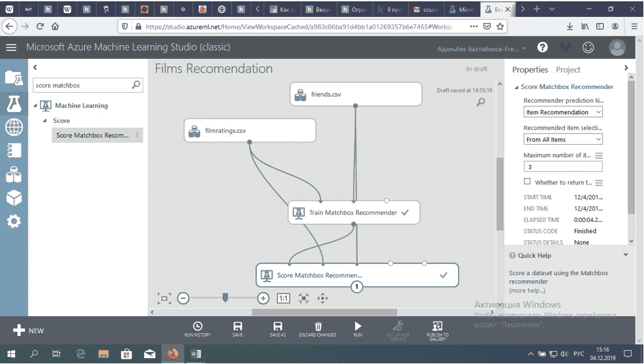Screen dimensions: 644x364
Task: Click the Score Matchbox output port 1
Action: click(x=356, y=287)
